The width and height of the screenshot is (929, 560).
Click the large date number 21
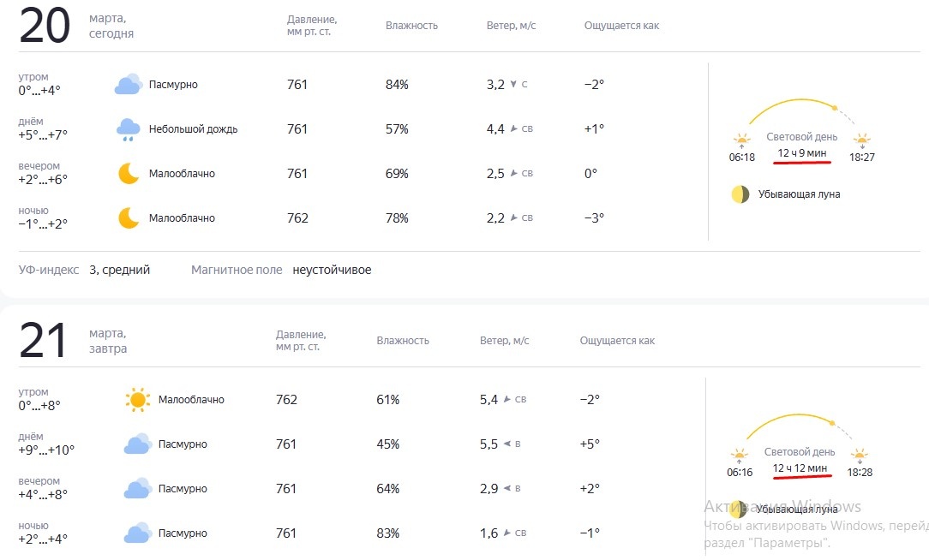(x=43, y=341)
